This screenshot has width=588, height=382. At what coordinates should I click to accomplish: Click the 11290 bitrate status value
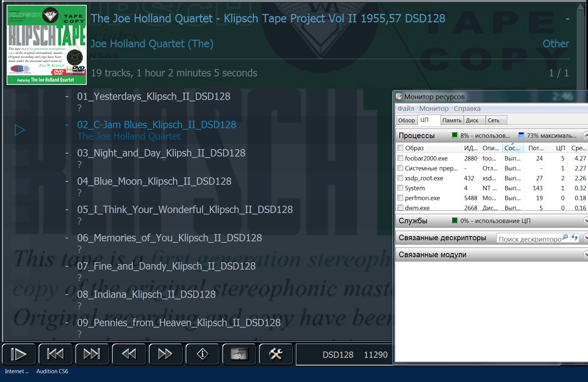pyautogui.click(x=376, y=354)
